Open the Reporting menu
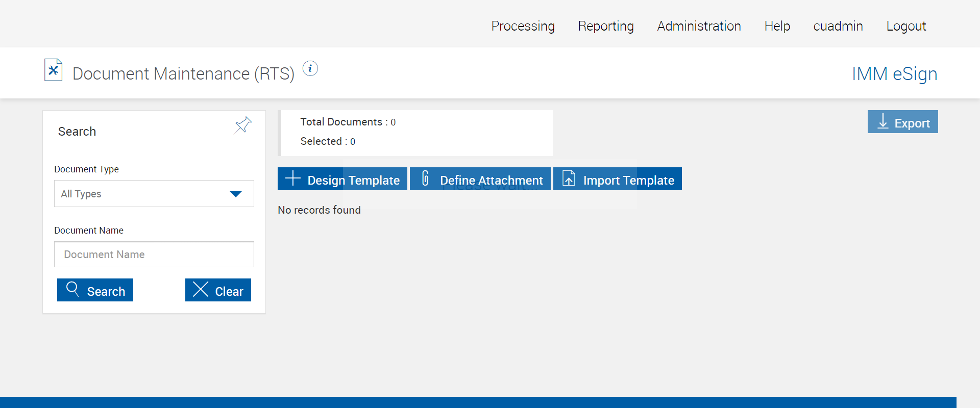Viewport: 980px width, 408px height. (x=606, y=26)
